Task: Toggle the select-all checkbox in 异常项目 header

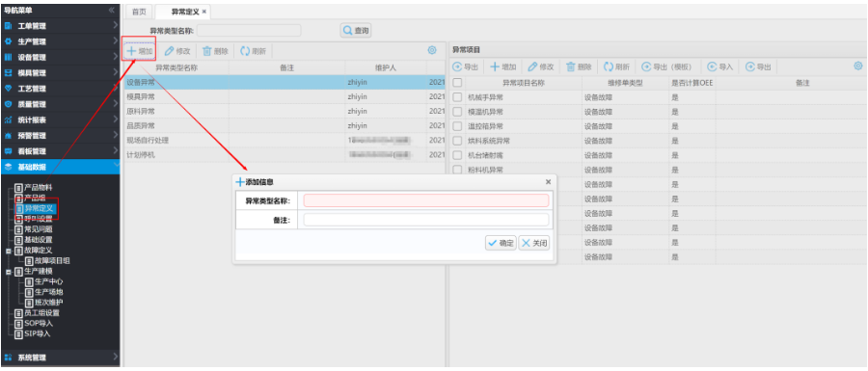Action: (x=457, y=82)
